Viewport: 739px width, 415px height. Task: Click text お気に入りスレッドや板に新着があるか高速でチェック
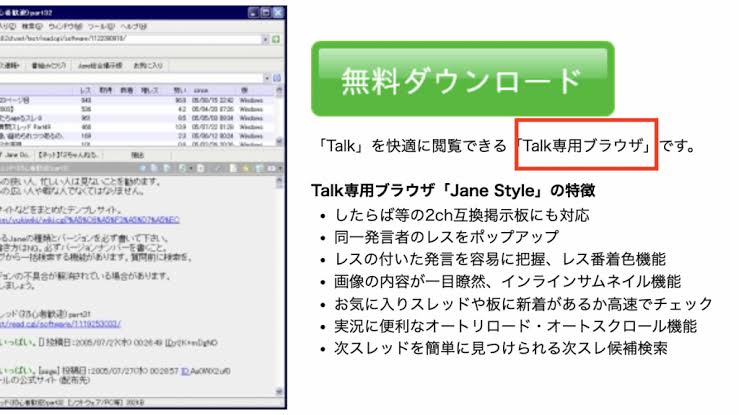coord(523,304)
